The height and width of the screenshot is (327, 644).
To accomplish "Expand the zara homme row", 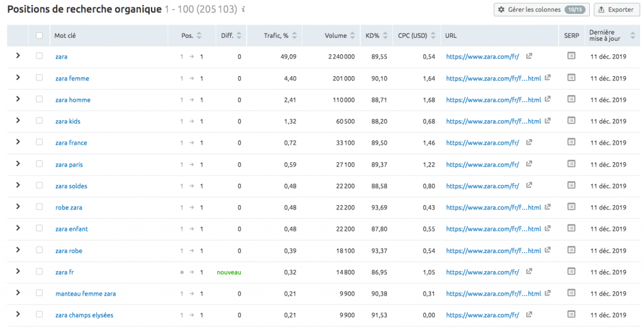I will [x=18, y=99].
